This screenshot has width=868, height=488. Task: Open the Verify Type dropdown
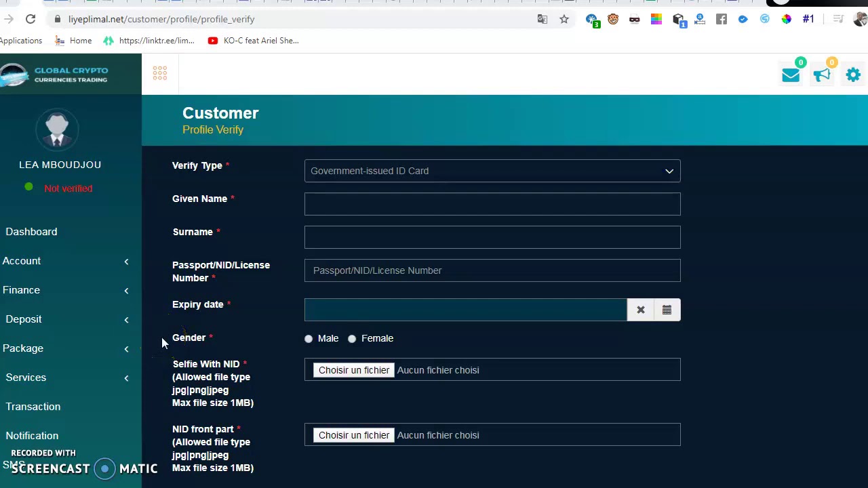coord(492,171)
